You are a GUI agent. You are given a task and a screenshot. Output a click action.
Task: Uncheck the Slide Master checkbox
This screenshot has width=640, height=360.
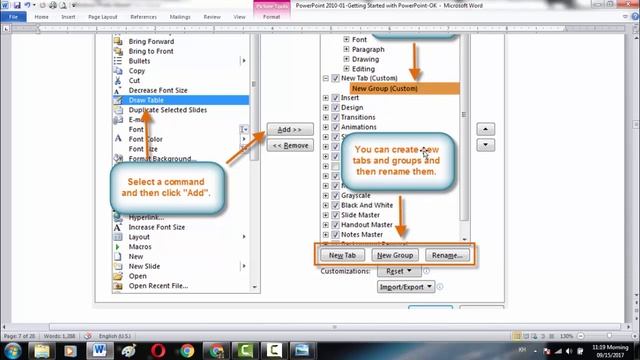(335, 215)
